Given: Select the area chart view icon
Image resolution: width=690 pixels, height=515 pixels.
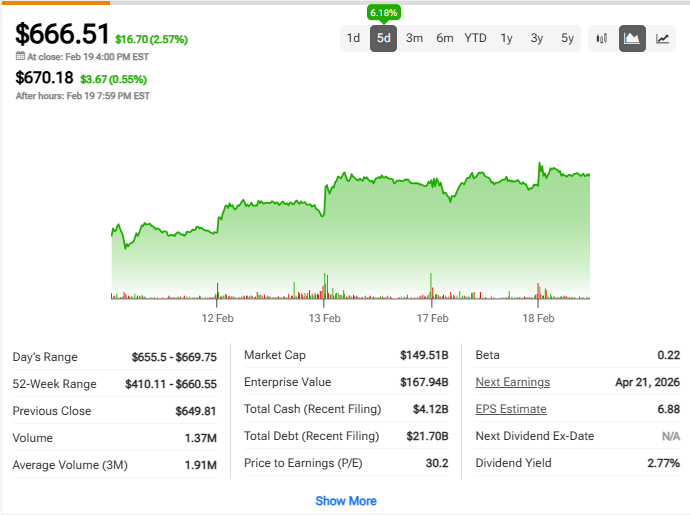Looking at the screenshot, I should pos(632,39).
